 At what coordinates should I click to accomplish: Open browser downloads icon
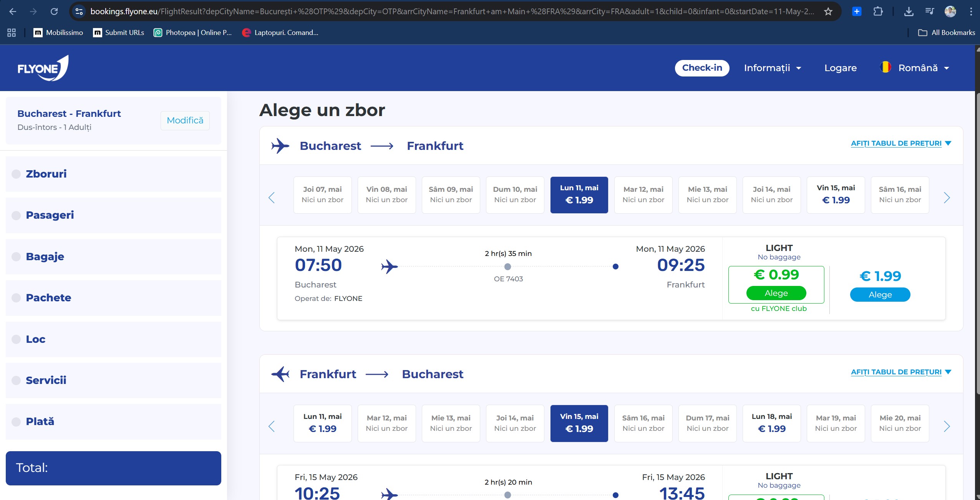point(909,12)
